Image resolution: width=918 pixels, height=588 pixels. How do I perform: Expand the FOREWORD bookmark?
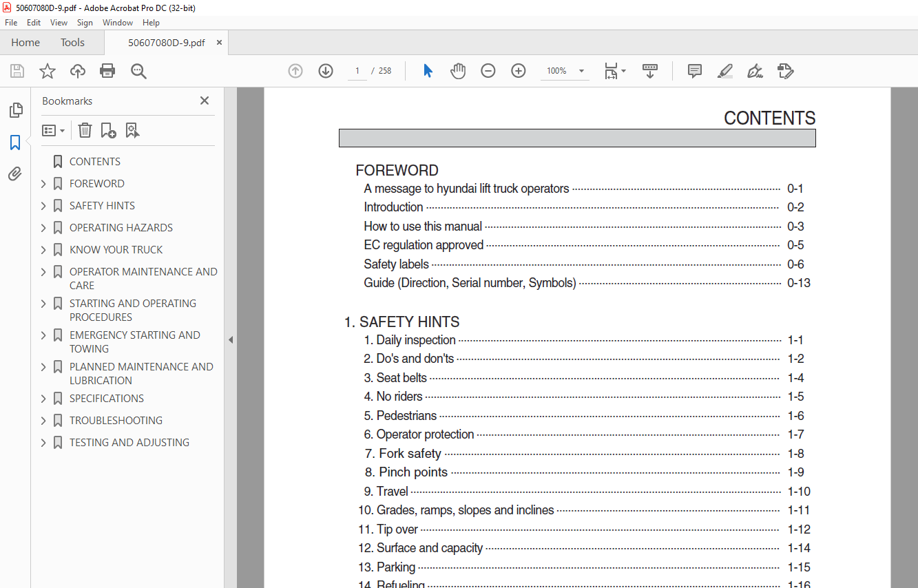(43, 184)
